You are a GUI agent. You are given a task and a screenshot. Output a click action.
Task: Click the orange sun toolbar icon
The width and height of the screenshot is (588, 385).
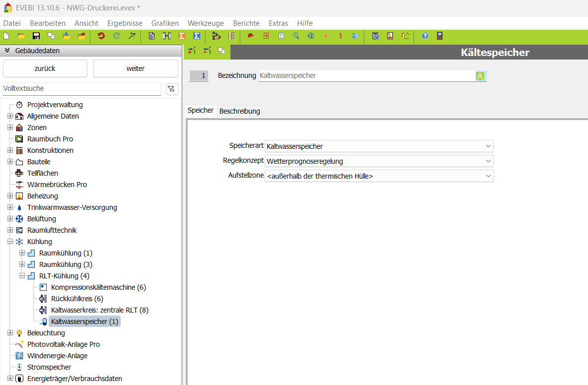[326, 36]
